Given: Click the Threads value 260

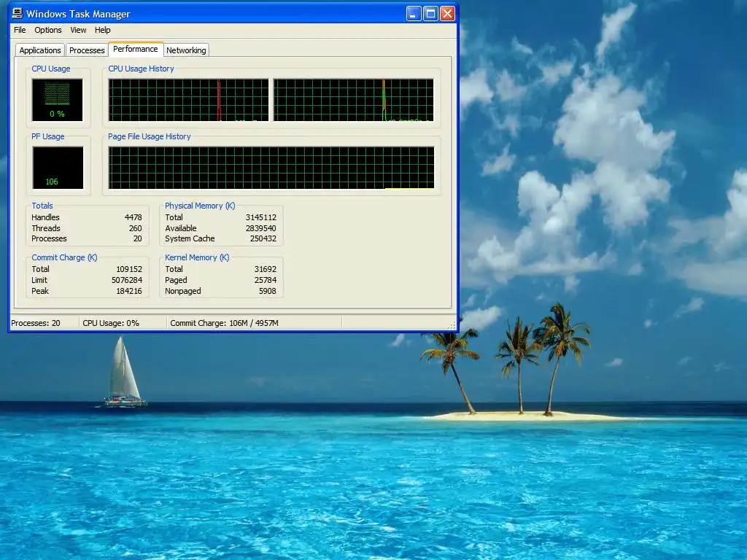Looking at the screenshot, I should click(x=135, y=228).
